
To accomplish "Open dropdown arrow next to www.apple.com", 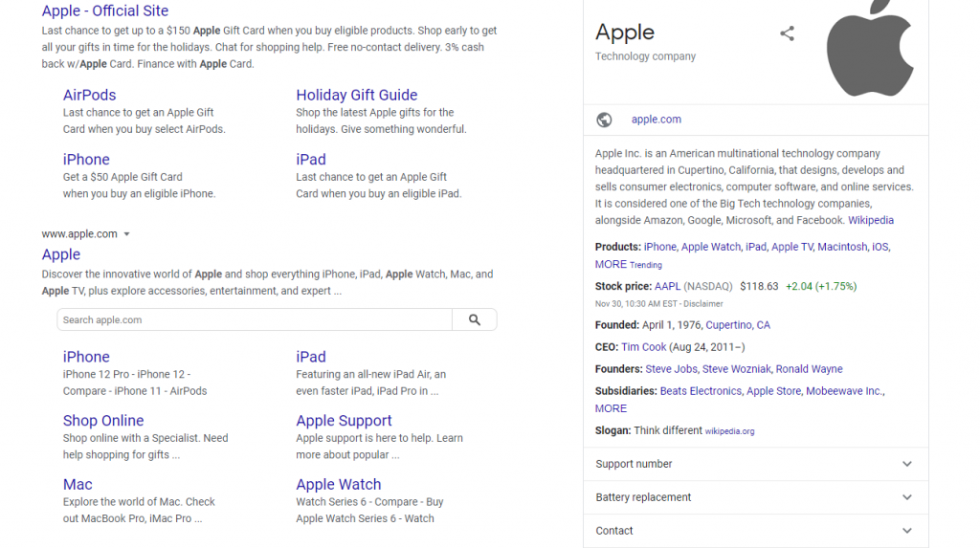I will (x=126, y=233).
